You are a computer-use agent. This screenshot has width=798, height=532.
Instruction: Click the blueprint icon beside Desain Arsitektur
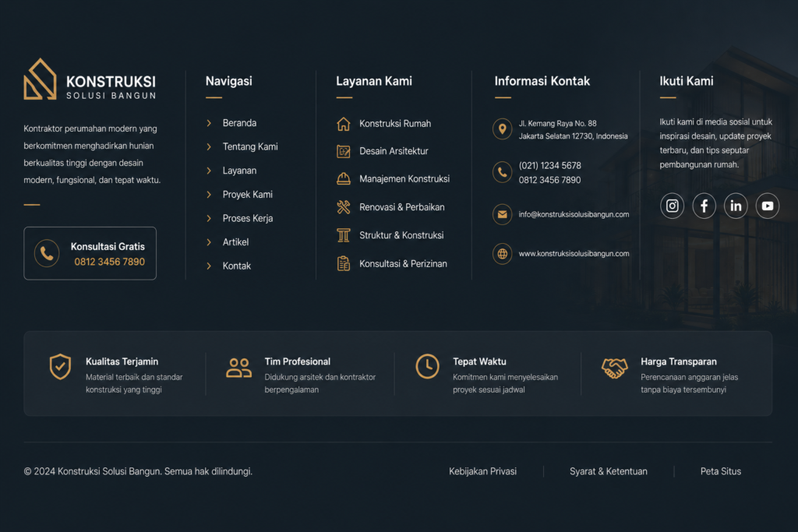[x=344, y=151]
